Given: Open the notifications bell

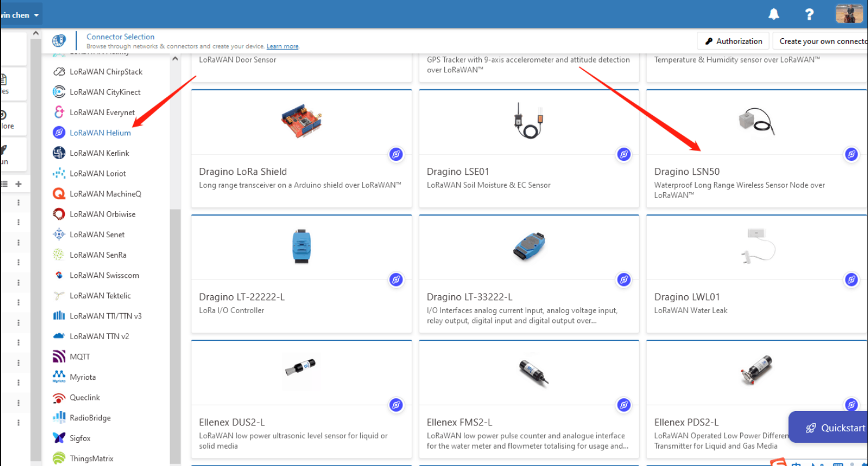Looking at the screenshot, I should (774, 14).
